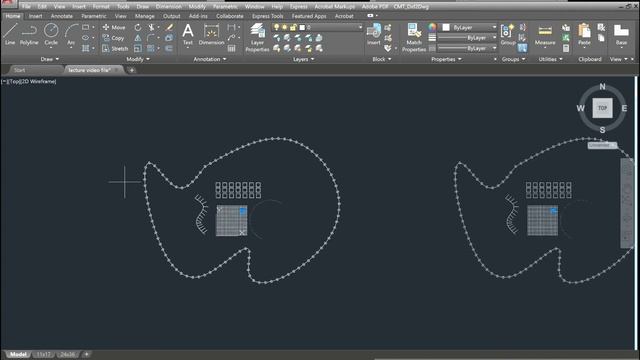The image size is (640, 360).
Task: Click the Explode tool icon
Action: [169, 38]
